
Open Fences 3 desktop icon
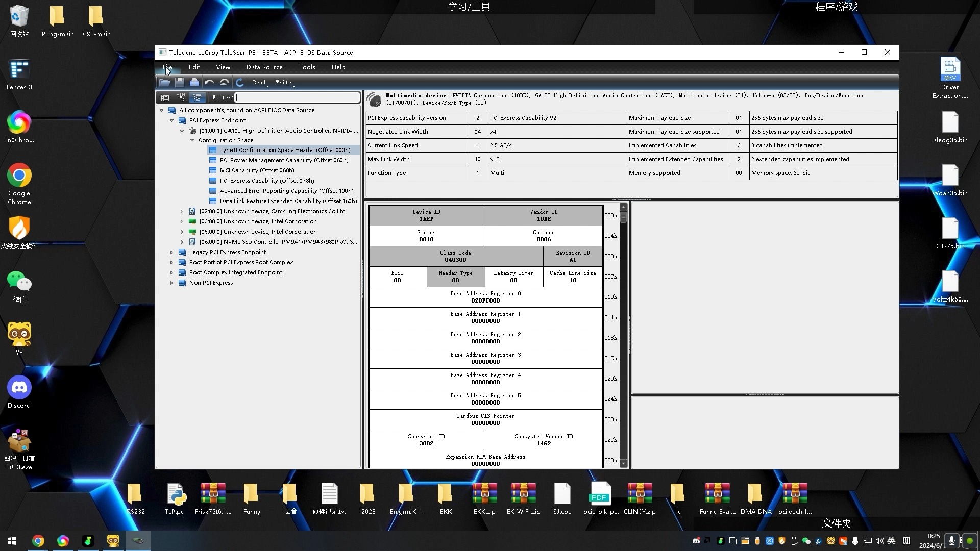click(19, 74)
